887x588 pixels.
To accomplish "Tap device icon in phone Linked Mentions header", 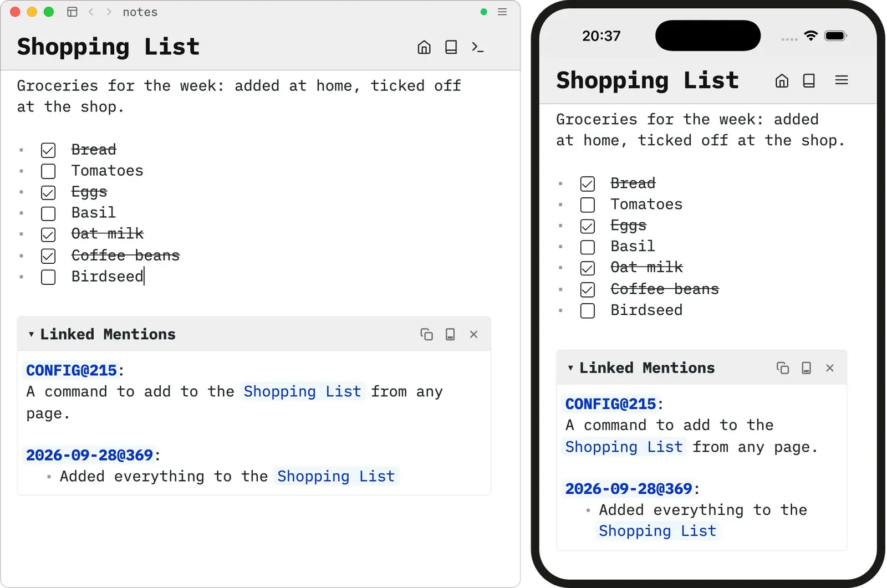I will click(807, 368).
